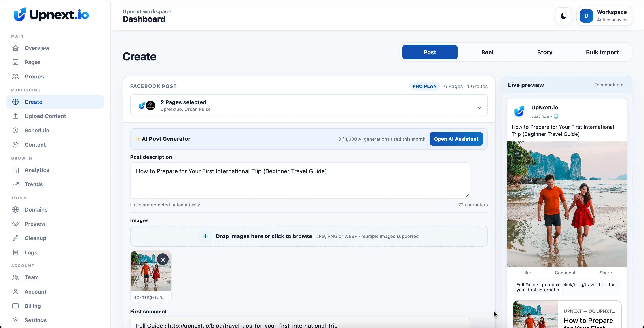Image resolution: width=644 pixels, height=328 pixels.
Task: Click the image drop zone to browse
Action: [x=309, y=236]
